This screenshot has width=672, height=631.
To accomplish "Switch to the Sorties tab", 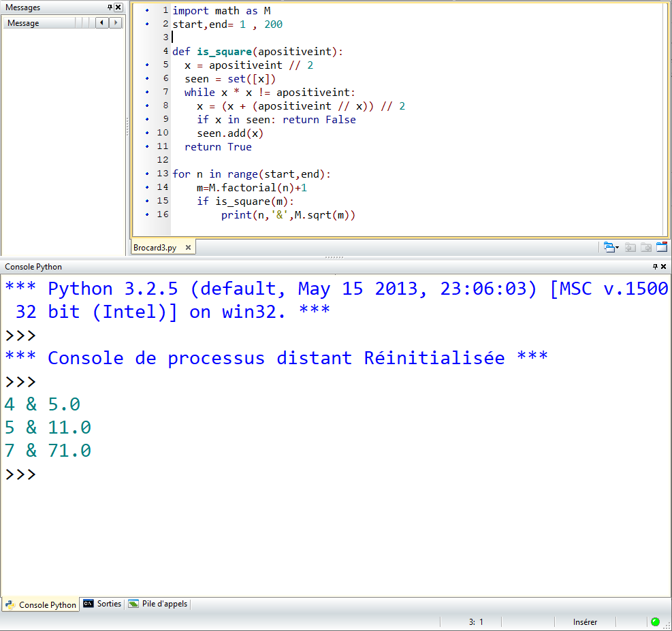I will 102,604.
